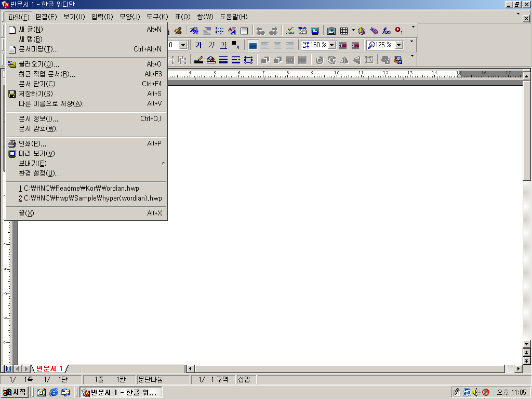The height and width of the screenshot is (399, 532).
Task: Choose 다른 이름으로 저장(A)... item
Action: (86, 104)
